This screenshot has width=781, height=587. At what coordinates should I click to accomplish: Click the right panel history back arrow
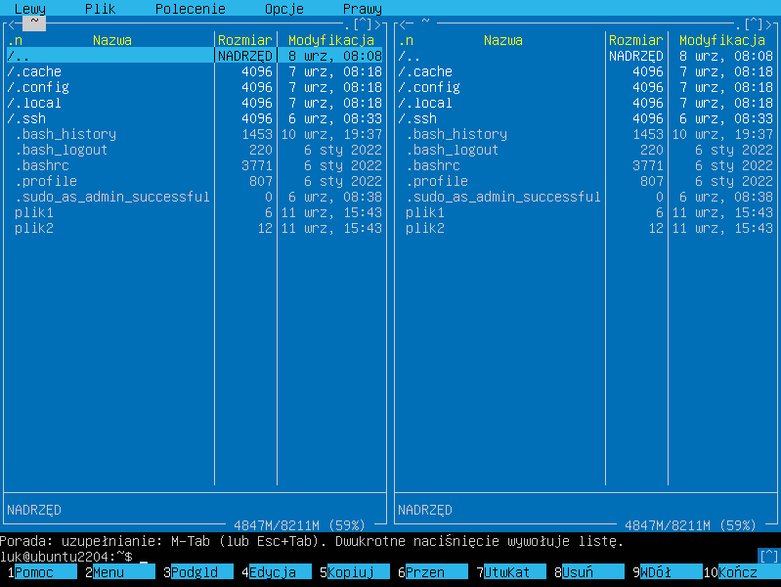[403, 24]
